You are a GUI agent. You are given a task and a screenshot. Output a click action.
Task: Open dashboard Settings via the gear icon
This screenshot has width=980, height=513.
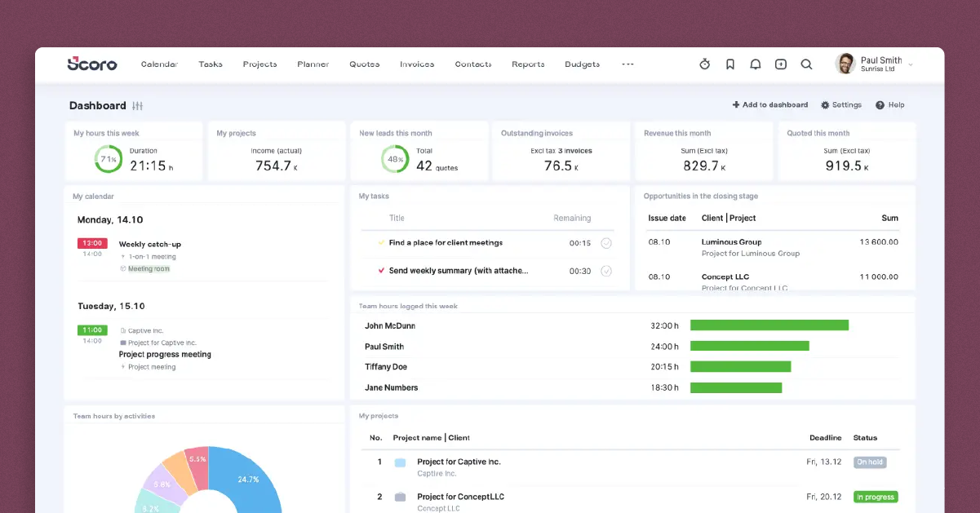(841, 104)
